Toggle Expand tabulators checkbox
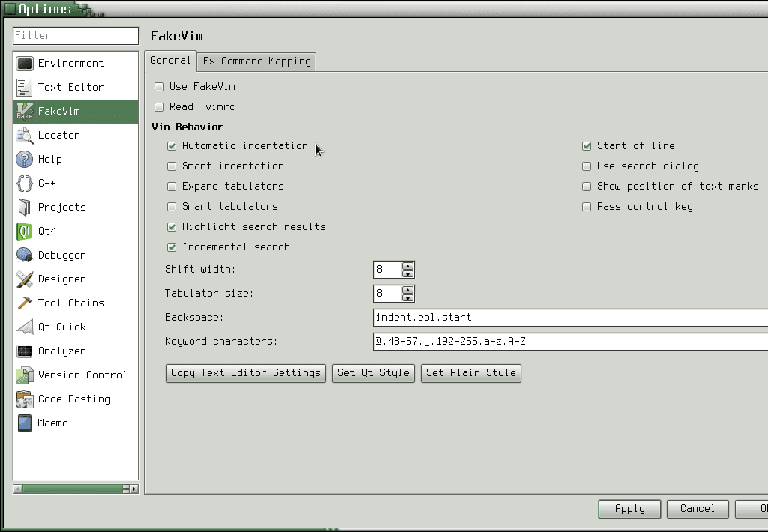The image size is (768, 532). [172, 187]
